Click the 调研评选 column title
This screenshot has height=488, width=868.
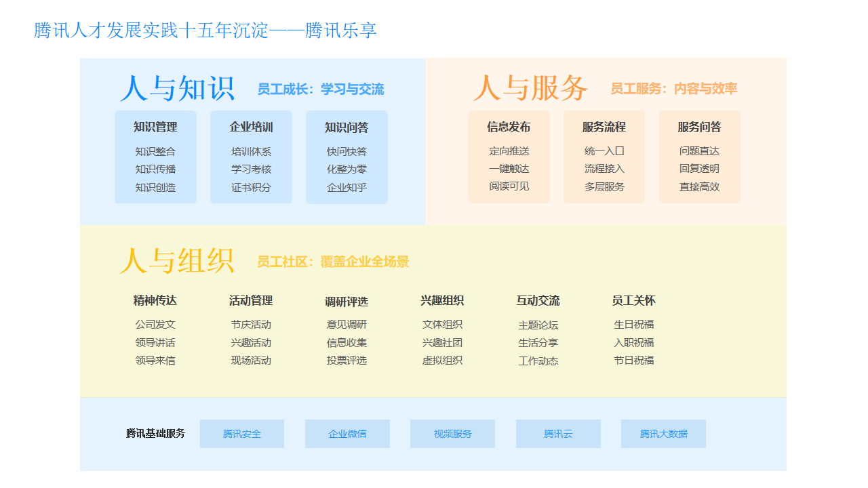pyautogui.click(x=347, y=302)
